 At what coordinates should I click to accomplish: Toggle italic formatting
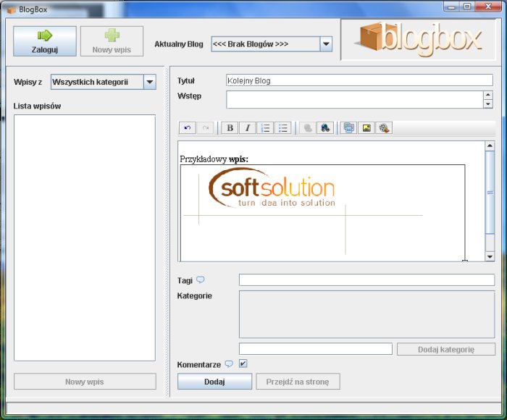pos(248,128)
